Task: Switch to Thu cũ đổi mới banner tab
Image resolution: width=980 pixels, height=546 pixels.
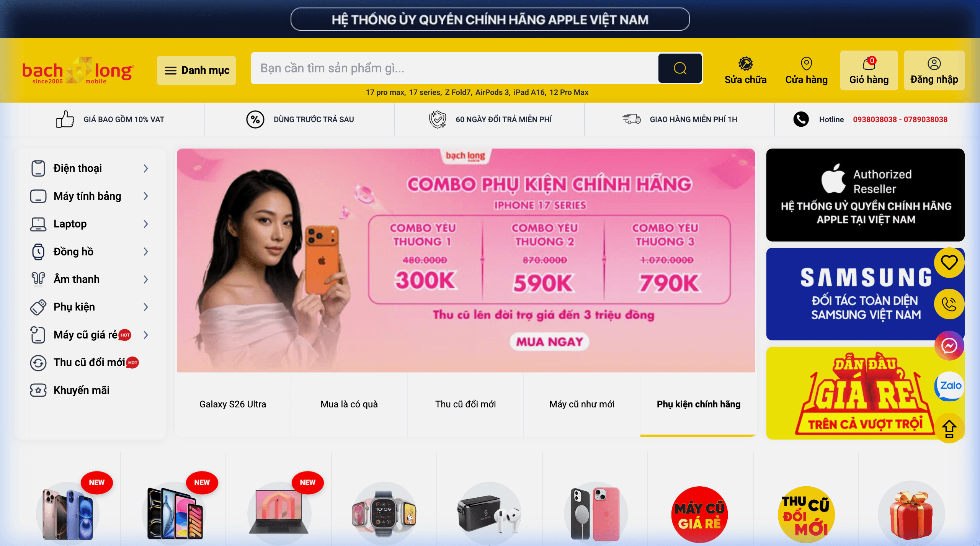Action: pyautogui.click(x=465, y=404)
